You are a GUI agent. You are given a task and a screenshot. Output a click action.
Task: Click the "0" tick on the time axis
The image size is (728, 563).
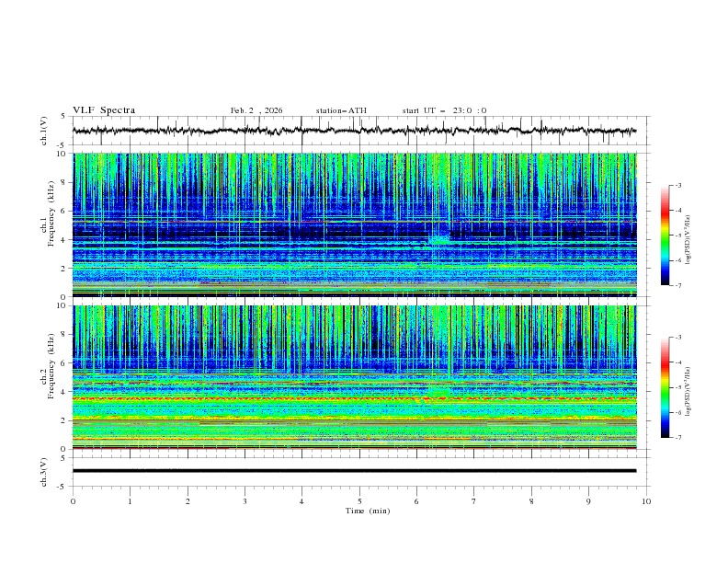coord(73,501)
